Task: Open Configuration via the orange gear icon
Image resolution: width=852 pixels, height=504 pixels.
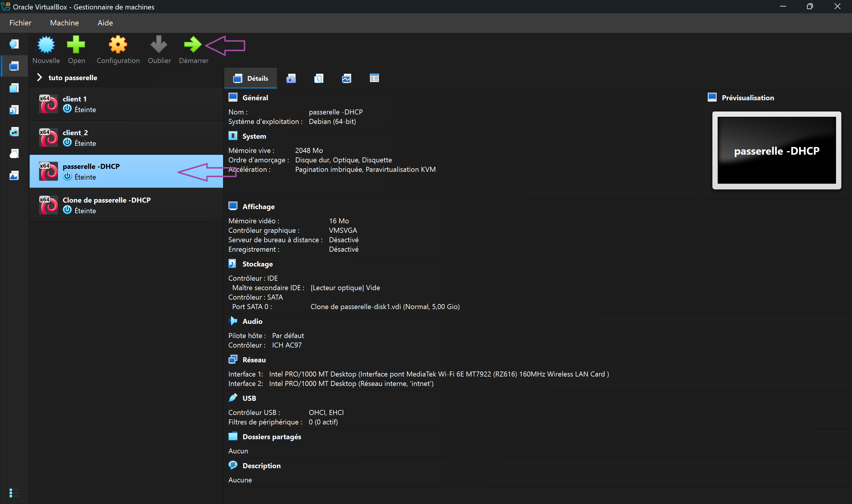Action: point(118,45)
